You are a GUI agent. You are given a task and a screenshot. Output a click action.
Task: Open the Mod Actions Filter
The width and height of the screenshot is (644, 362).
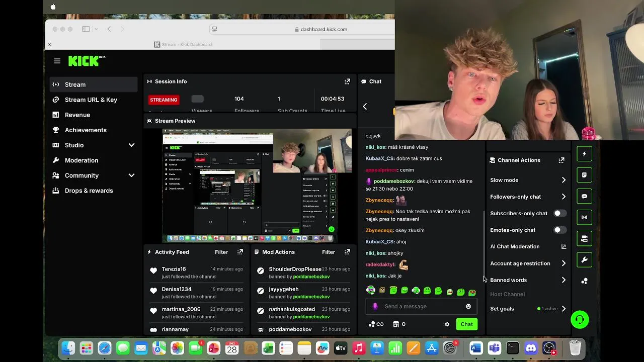[x=329, y=252]
